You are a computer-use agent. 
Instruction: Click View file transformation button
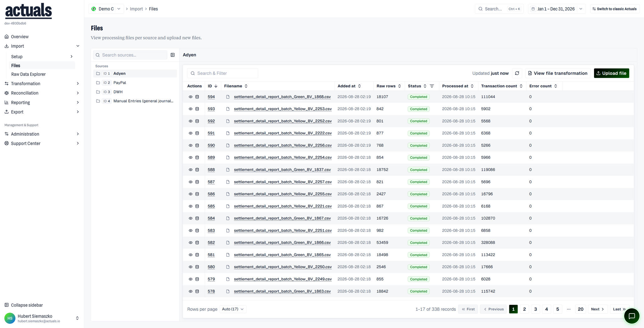point(558,73)
